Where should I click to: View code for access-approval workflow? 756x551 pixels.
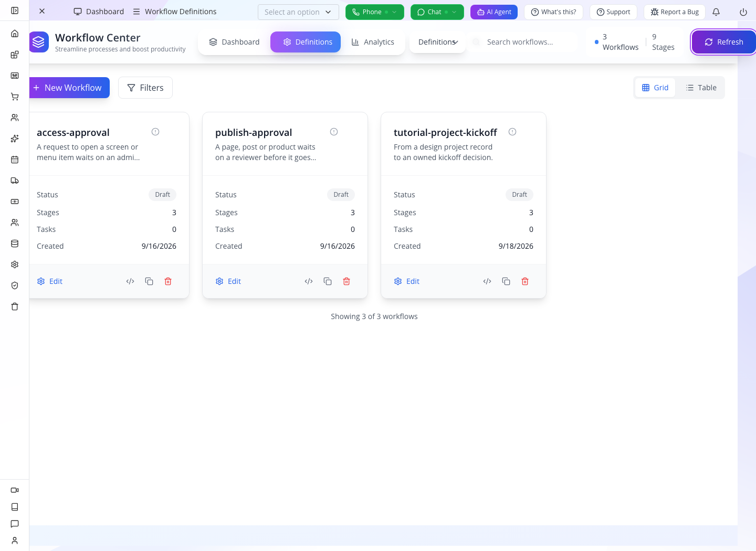[x=130, y=281]
